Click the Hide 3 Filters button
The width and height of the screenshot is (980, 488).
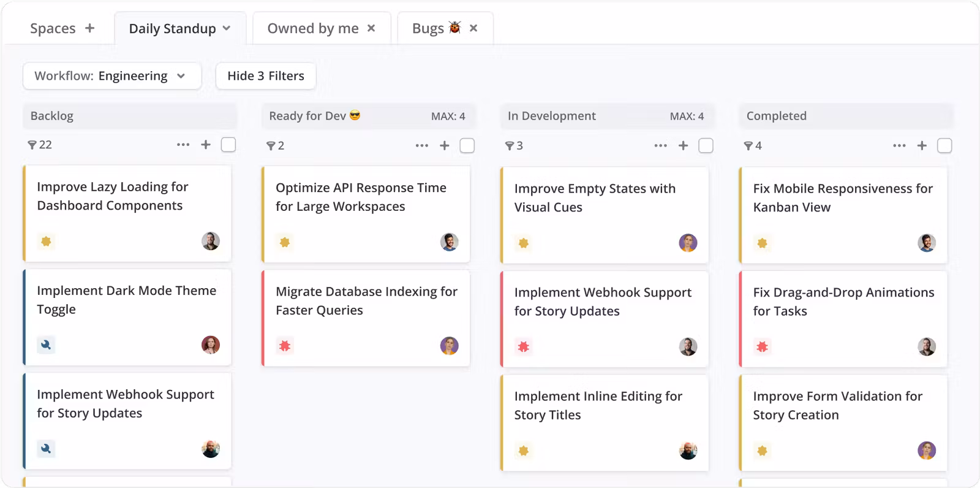click(x=266, y=76)
